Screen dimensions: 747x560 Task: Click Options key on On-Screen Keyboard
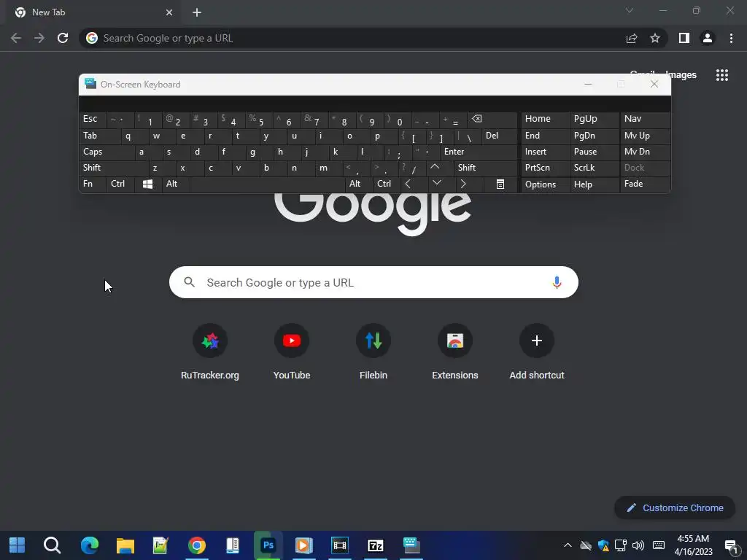pyautogui.click(x=546, y=184)
